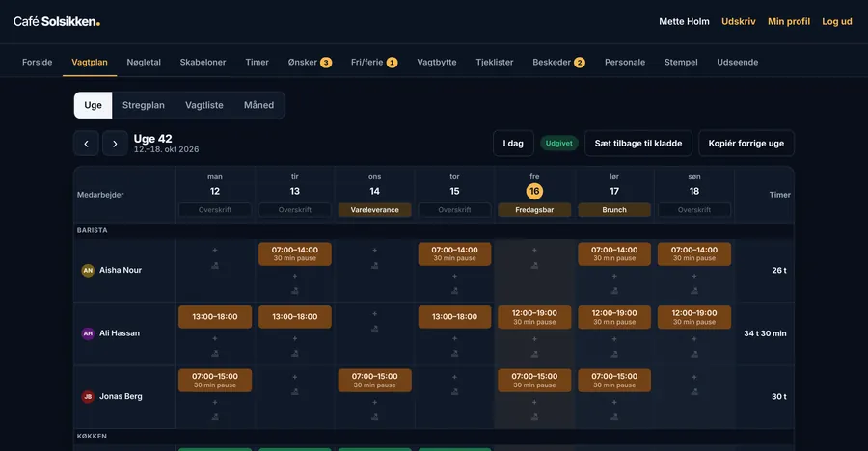Open the Café Solsikken logo home link
Viewport: 868px width, 451px height.
(x=57, y=21)
